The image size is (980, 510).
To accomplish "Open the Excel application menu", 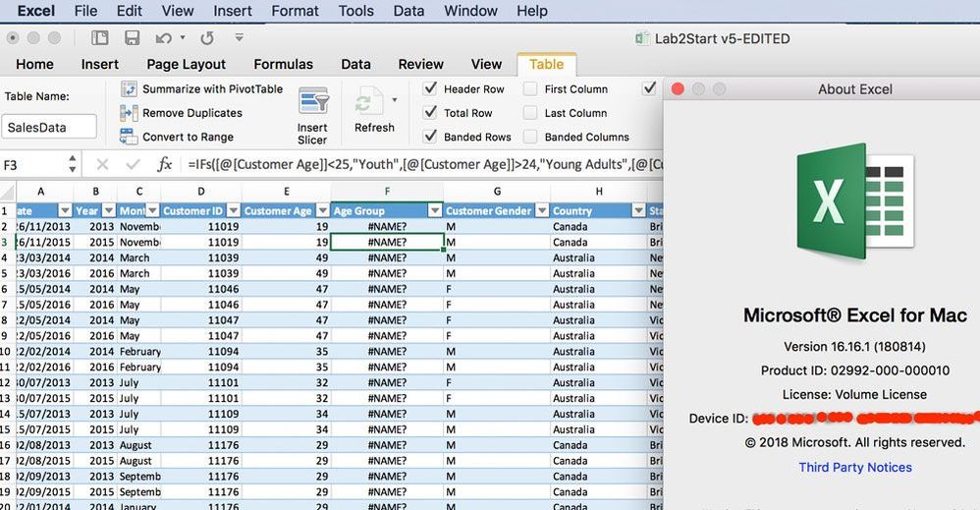I will click(36, 11).
